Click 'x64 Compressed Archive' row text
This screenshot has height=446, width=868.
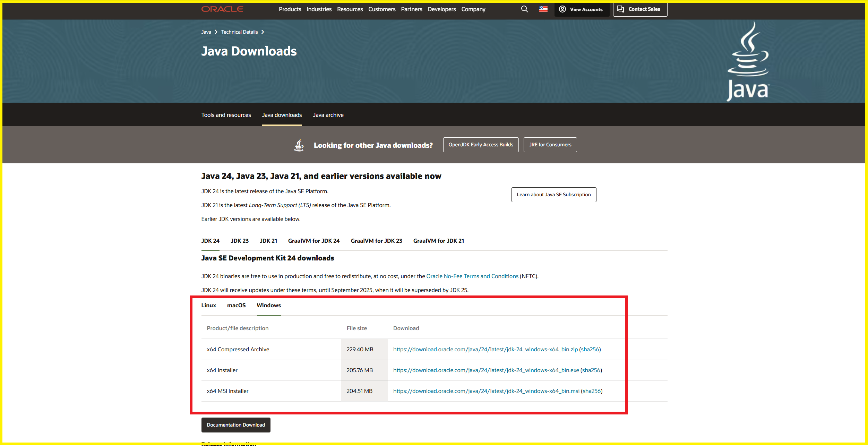[238, 350]
